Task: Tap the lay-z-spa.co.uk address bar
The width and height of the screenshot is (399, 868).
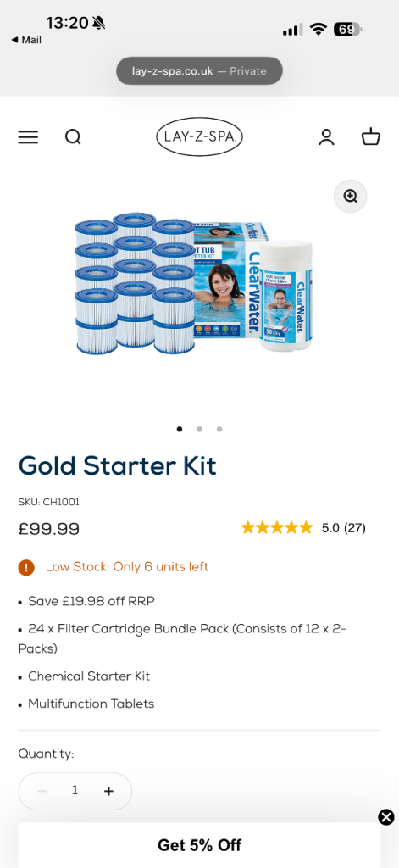Action: click(x=199, y=71)
